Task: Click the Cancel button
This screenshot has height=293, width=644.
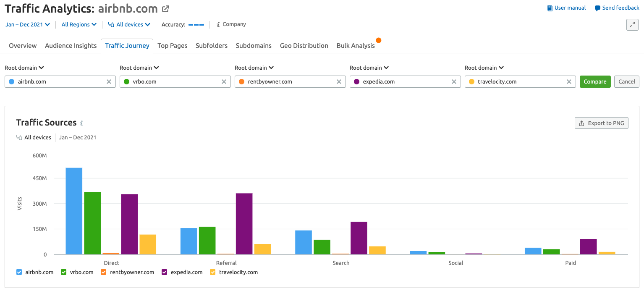Action: [x=627, y=82]
